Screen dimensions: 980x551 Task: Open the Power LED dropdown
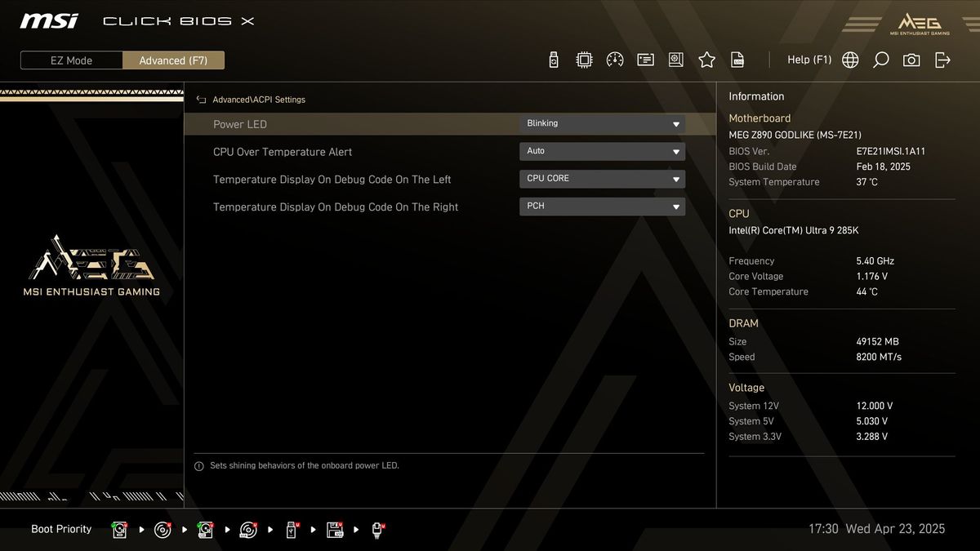point(602,124)
